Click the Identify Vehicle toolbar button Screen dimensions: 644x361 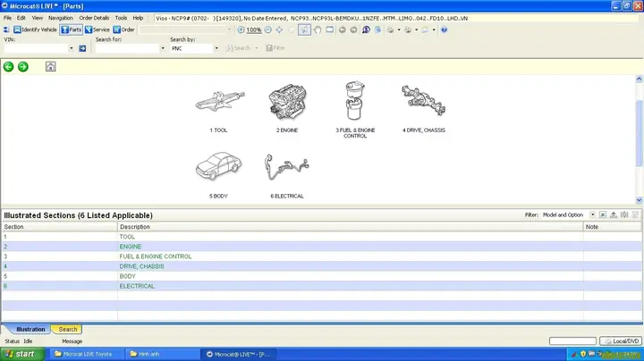click(x=35, y=29)
